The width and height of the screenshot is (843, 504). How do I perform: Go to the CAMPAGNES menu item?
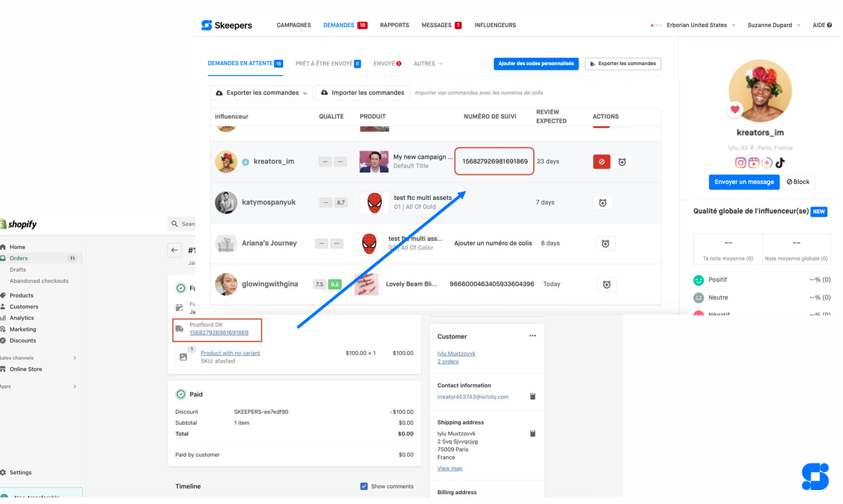(x=294, y=25)
